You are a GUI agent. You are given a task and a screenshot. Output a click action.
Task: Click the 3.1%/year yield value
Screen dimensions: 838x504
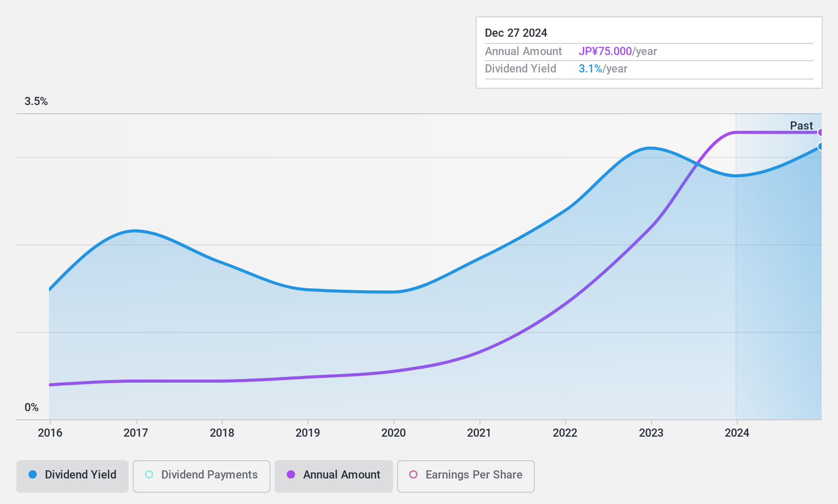click(x=603, y=69)
